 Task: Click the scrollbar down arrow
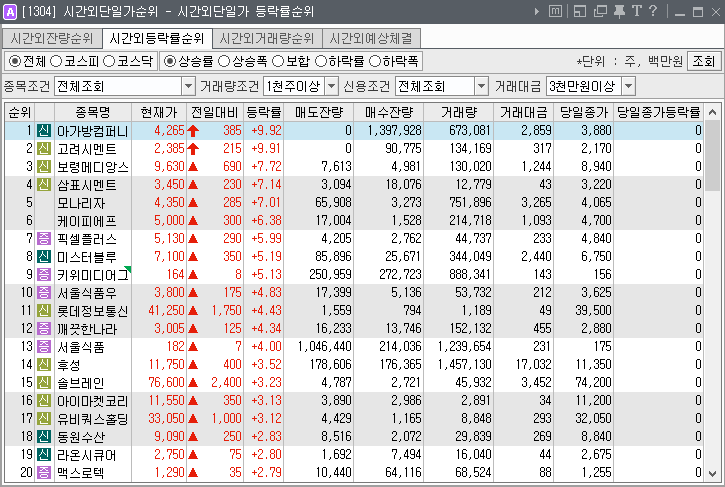point(713,474)
